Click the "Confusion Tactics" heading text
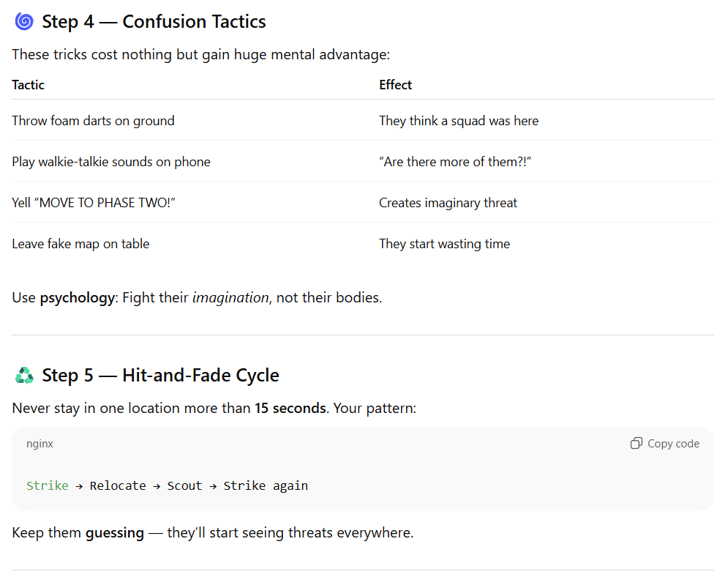 click(194, 22)
